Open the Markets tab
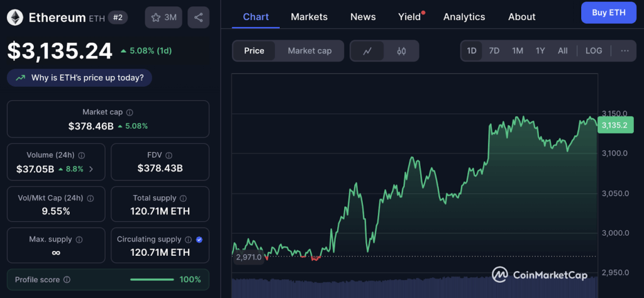 [309, 17]
